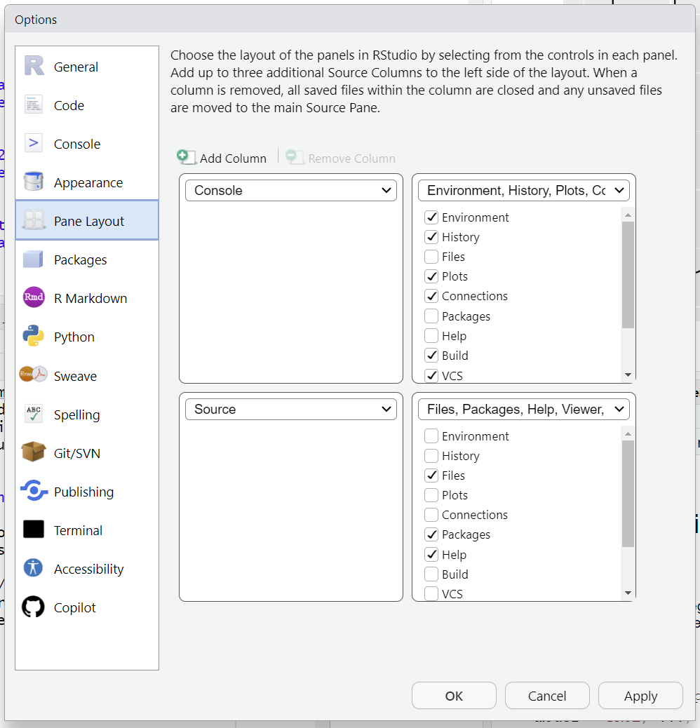The image size is (700, 728).
Task: Click the Appearance paint bucket icon
Action: coord(34,182)
